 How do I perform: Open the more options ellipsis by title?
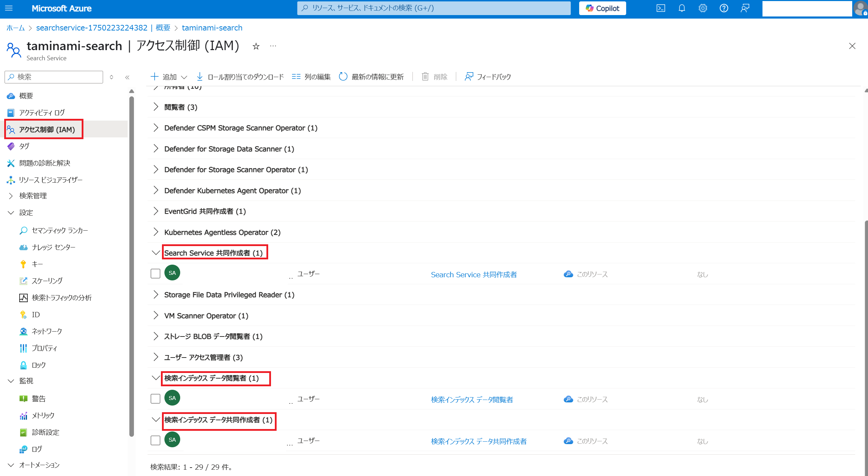point(273,46)
